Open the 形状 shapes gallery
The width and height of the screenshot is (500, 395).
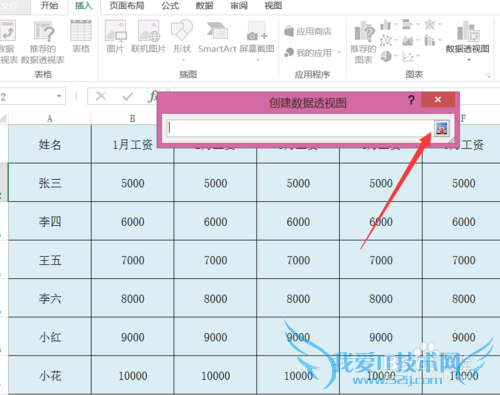point(182,40)
